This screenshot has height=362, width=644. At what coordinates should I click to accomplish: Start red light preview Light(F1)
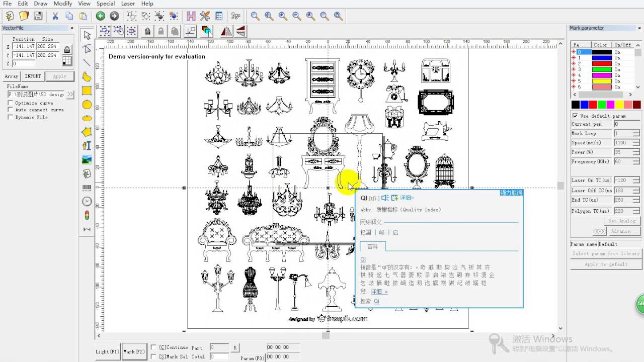(108, 351)
